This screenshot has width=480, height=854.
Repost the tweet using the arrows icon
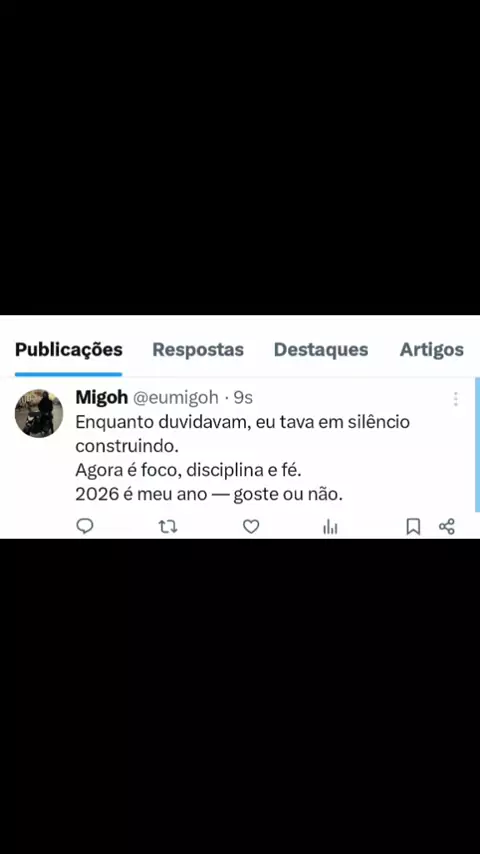(168, 526)
